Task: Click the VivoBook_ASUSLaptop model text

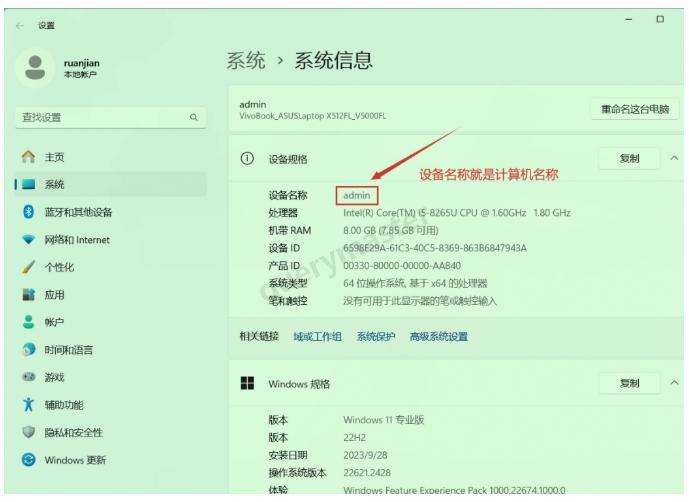Action: click(x=312, y=116)
